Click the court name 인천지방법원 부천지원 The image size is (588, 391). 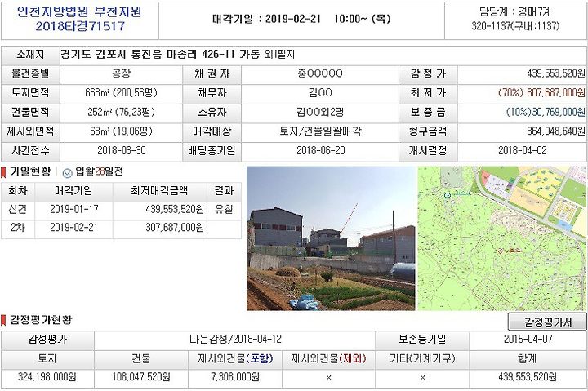79,12
